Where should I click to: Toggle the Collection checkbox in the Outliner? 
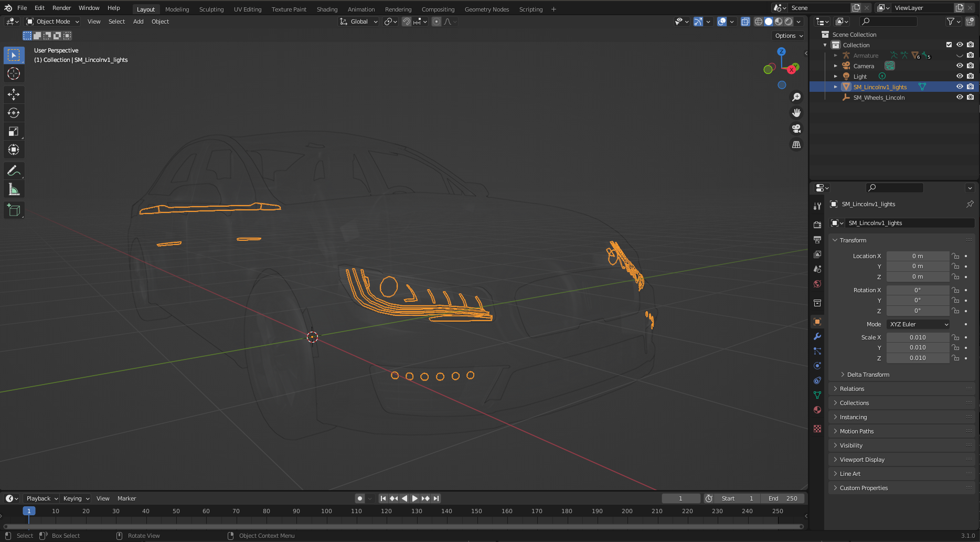(x=949, y=45)
